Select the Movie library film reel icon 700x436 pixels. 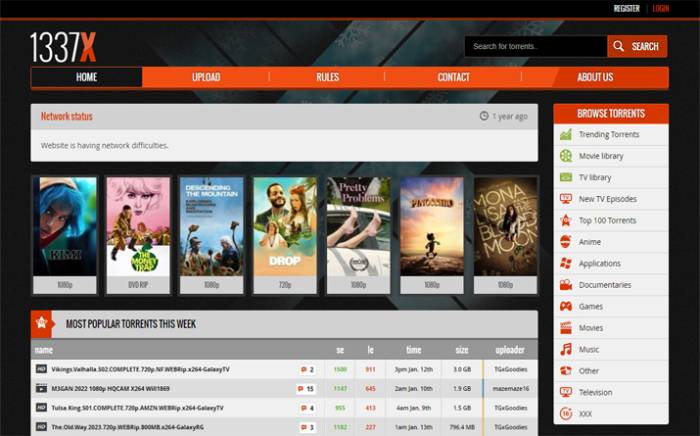coord(566,156)
